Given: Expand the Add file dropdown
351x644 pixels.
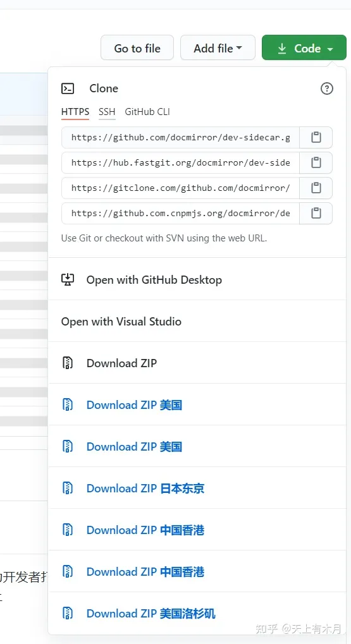Looking at the screenshot, I should pyautogui.click(x=218, y=48).
